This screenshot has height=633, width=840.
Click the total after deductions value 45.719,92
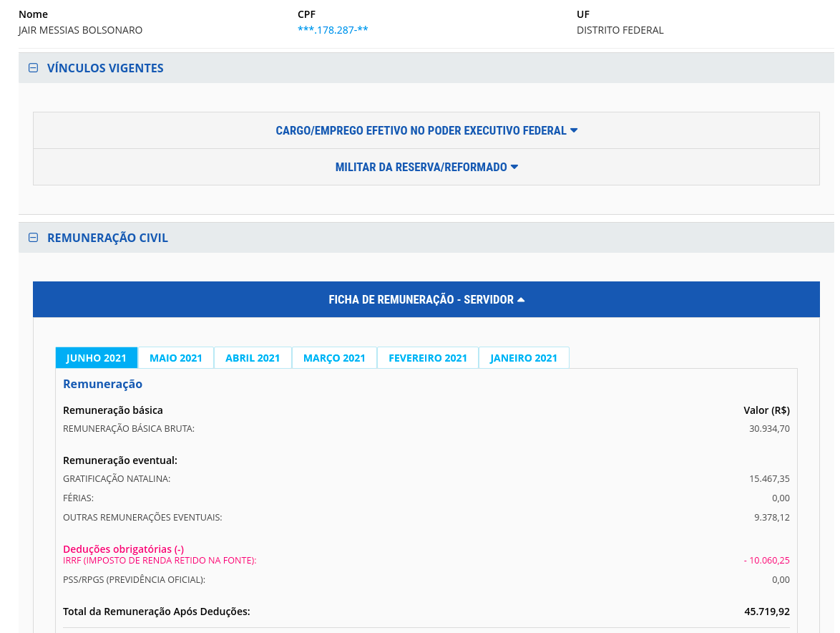point(767,612)
